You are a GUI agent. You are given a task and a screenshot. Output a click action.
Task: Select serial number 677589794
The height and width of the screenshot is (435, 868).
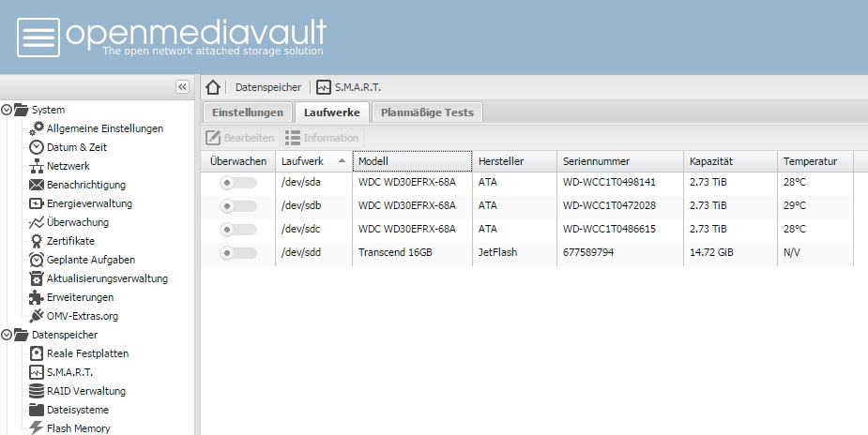coord(587,252)
